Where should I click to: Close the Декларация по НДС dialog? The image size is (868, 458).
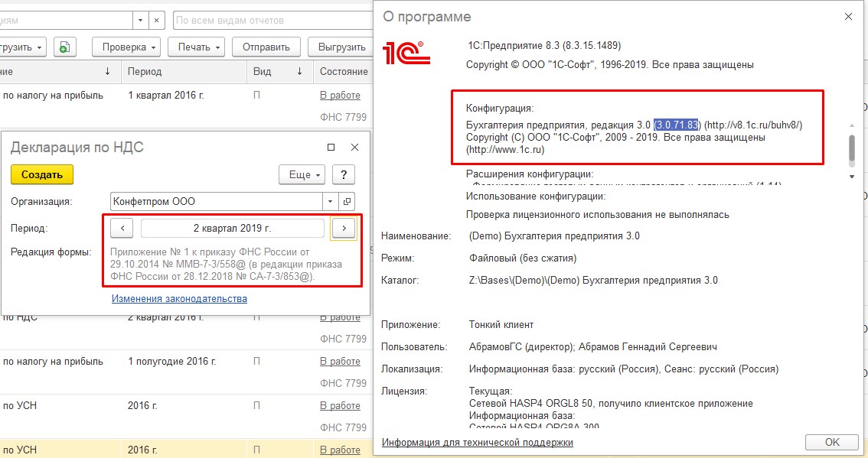(355, 147)
